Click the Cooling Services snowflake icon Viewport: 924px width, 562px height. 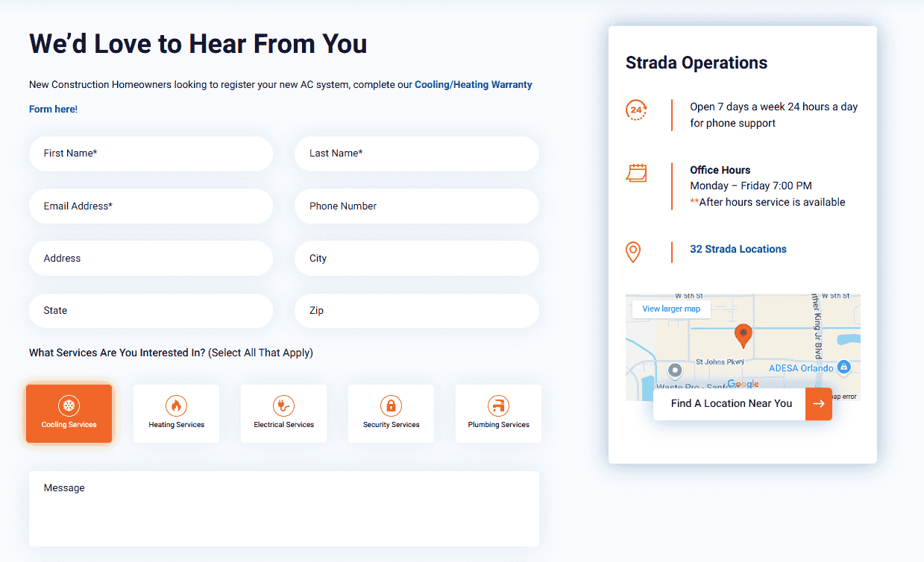click(x=69, y=405)
